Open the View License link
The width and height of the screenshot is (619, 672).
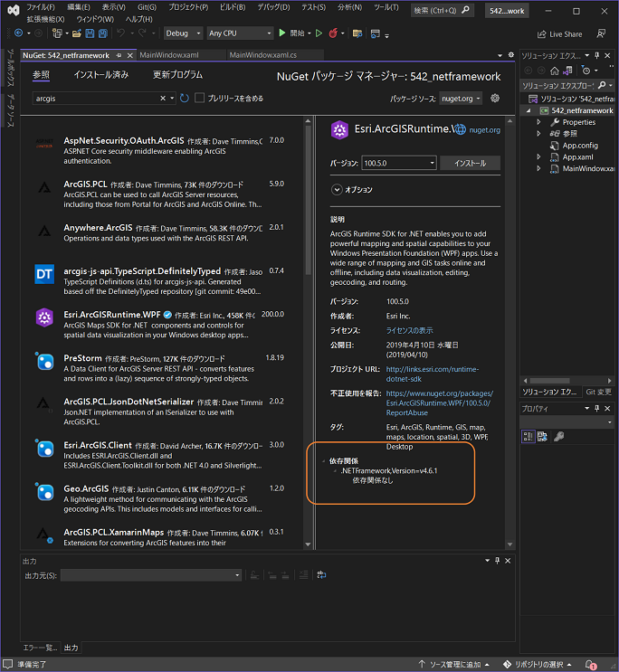(410, 330)
